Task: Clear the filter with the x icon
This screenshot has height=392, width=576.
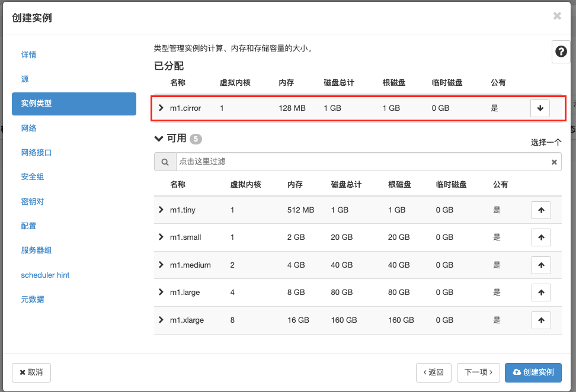Action: [554, 162]
